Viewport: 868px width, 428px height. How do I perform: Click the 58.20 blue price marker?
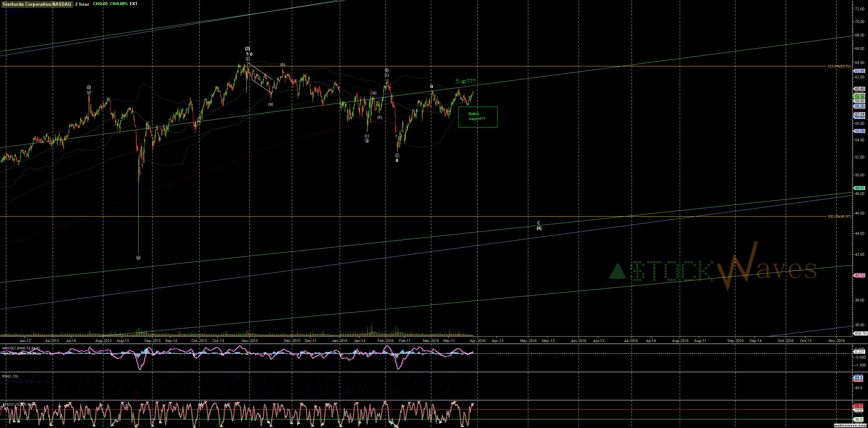[859, 106]
